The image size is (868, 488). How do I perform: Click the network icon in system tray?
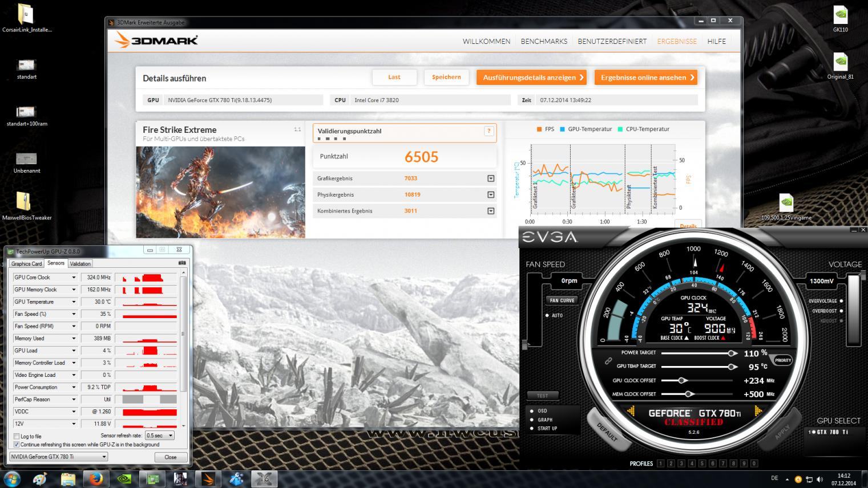[809, 479]
